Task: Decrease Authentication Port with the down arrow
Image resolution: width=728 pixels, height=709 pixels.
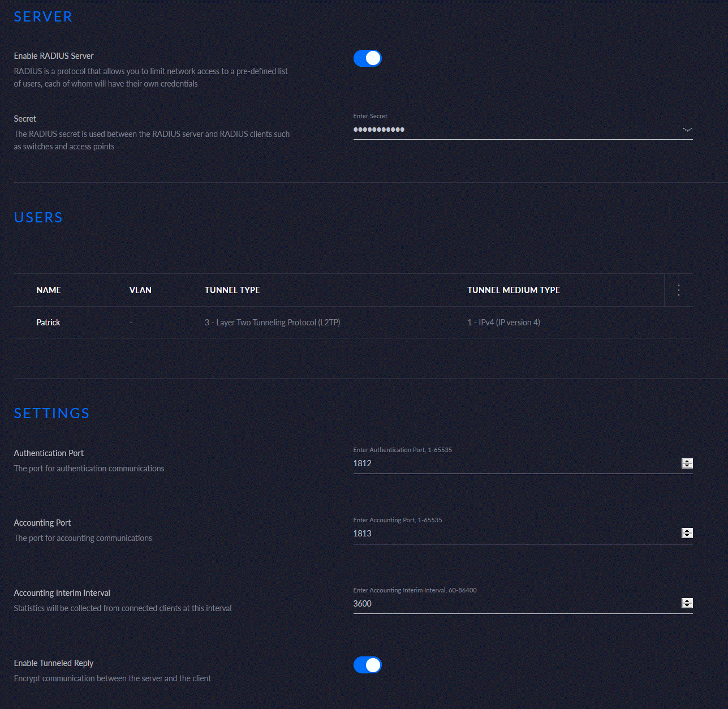Action: 687,466
